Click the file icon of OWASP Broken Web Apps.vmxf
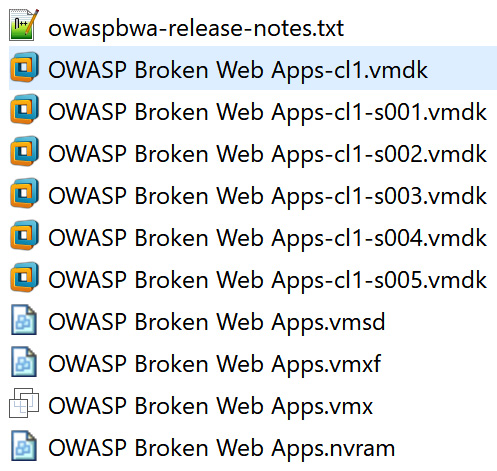This screenshot has height=471, width=497. tap(24, 362)
